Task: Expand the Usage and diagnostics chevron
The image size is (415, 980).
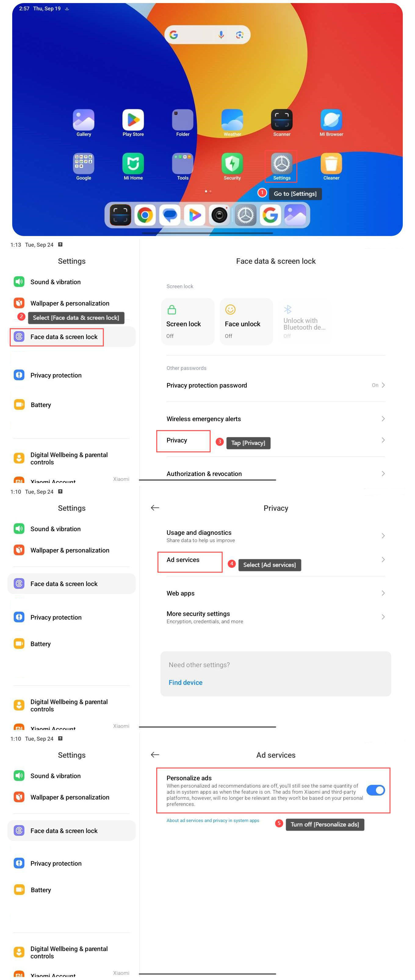Action: pos(383,536)
